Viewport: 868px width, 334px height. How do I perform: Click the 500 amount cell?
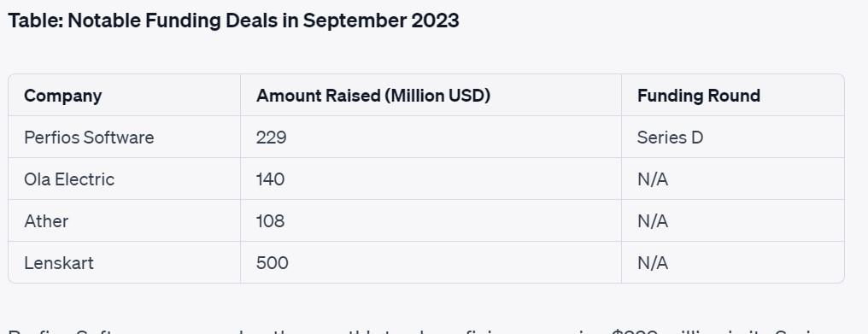272,262
